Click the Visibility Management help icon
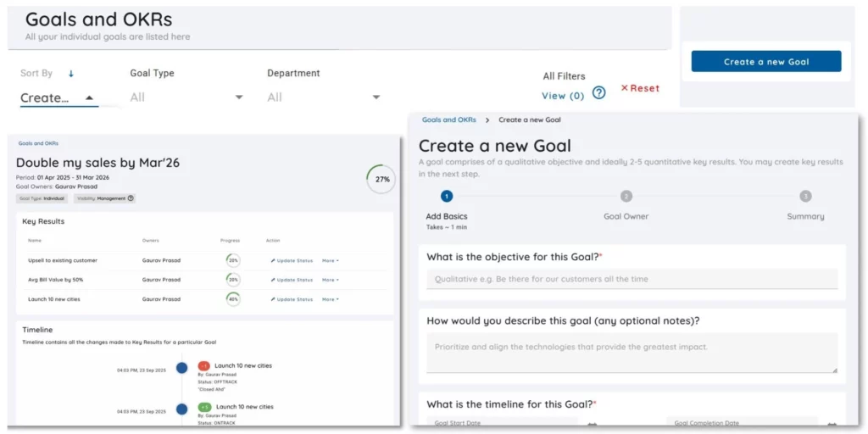The image size is (868, 434). (131, 198)
